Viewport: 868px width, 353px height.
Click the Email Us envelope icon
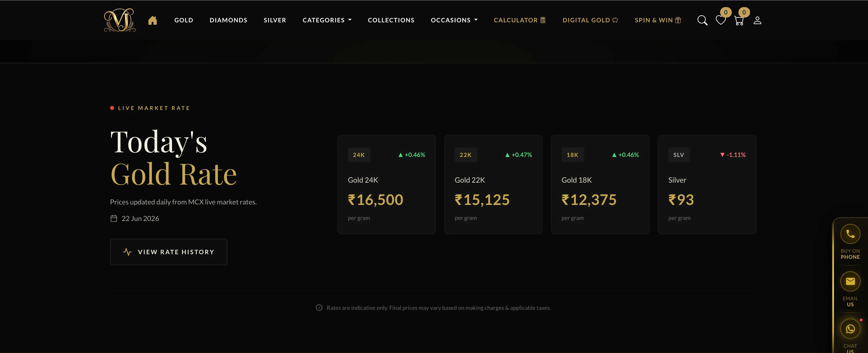(850, 281)
